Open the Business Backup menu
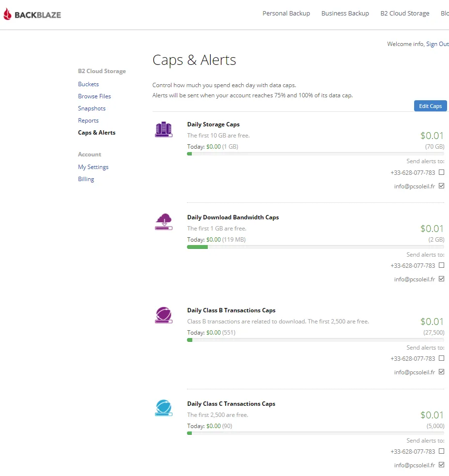Image resolution: width=449 pixels, height=476 pixels. coord(345,14)
